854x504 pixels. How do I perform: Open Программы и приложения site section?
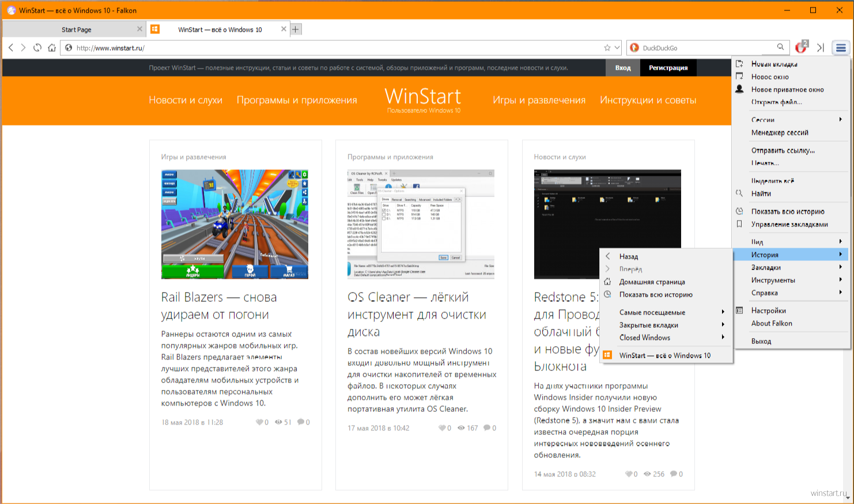point(297,100)
